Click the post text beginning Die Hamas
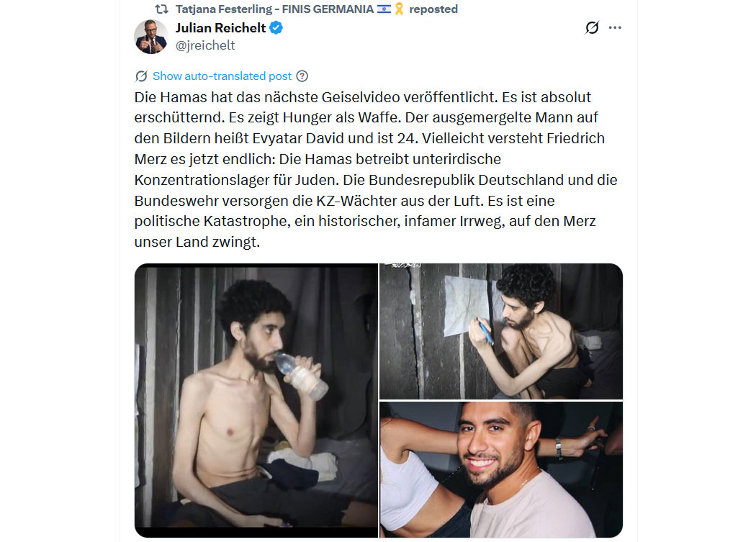The image size is (756, 542). (376, 169)
